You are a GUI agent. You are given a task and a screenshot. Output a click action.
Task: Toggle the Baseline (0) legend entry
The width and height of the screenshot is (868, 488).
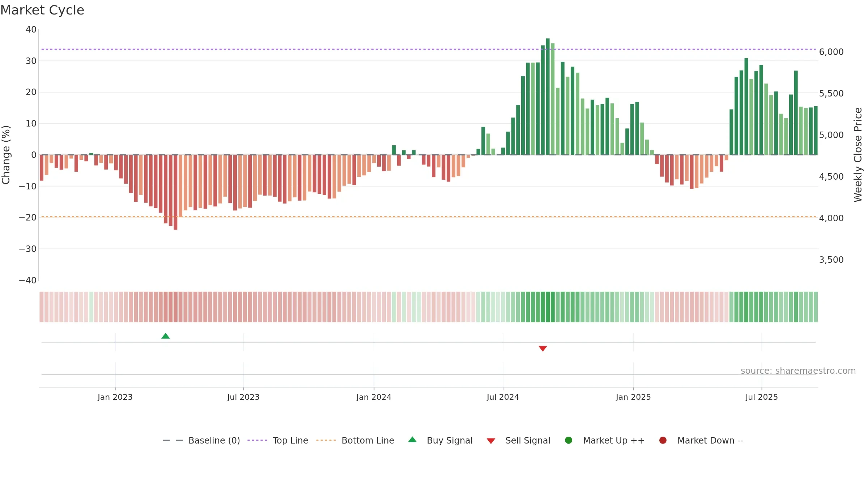coord(201,441)
